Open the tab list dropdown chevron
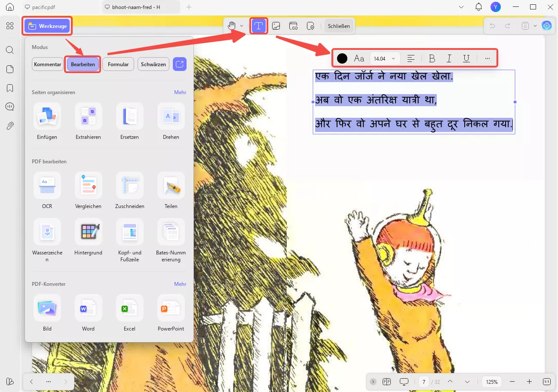 tap(461, 7)
